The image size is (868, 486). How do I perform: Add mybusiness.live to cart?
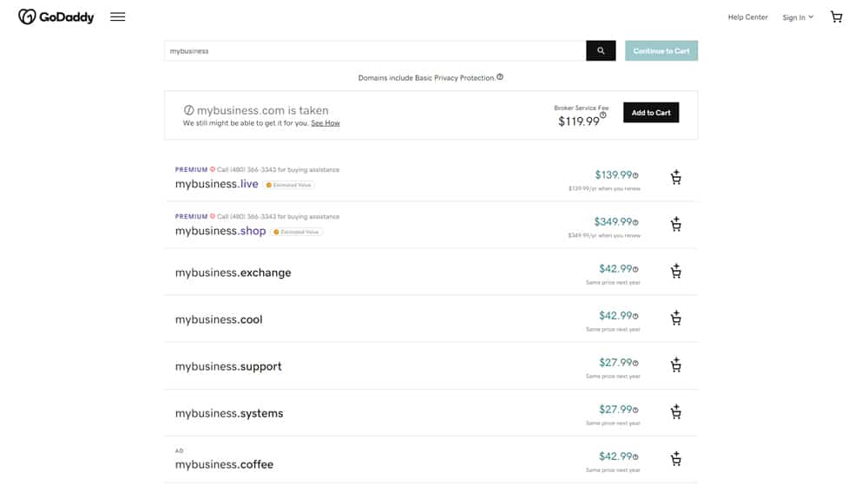(x=675, y=177)
